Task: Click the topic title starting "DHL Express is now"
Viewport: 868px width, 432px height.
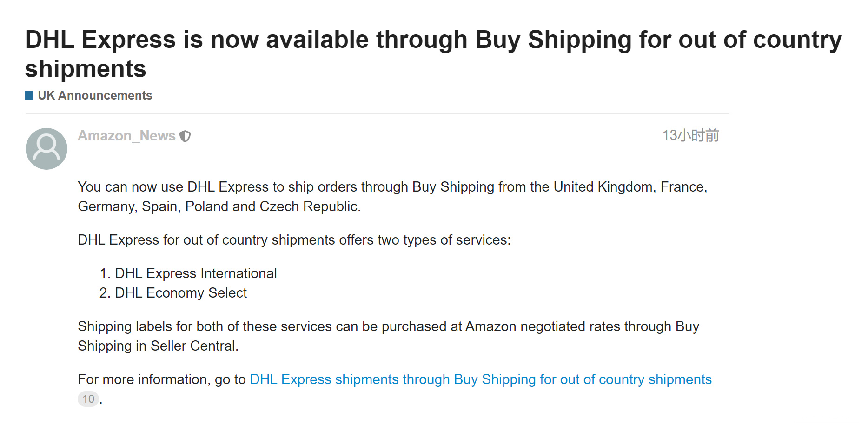Action: pos(433,40)
